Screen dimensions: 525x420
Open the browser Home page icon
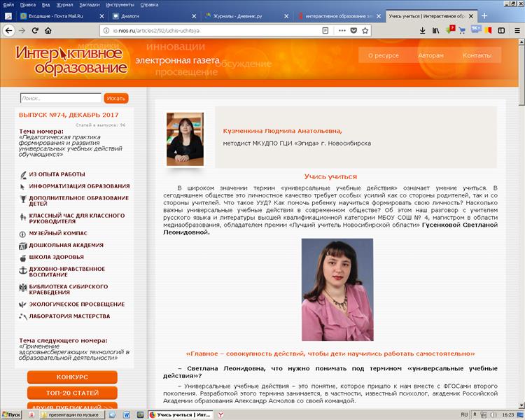tap(48, 31)
